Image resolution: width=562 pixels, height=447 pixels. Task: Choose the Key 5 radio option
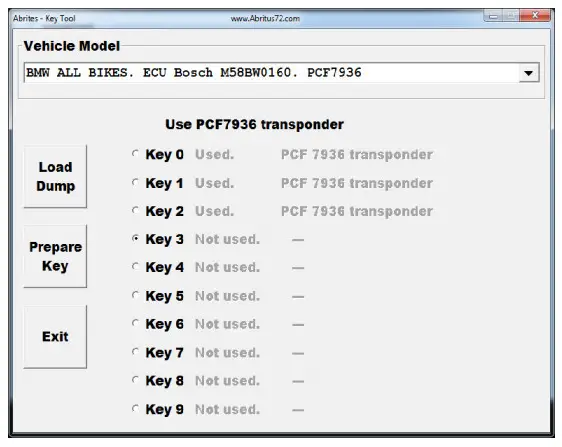click(135, 295)
